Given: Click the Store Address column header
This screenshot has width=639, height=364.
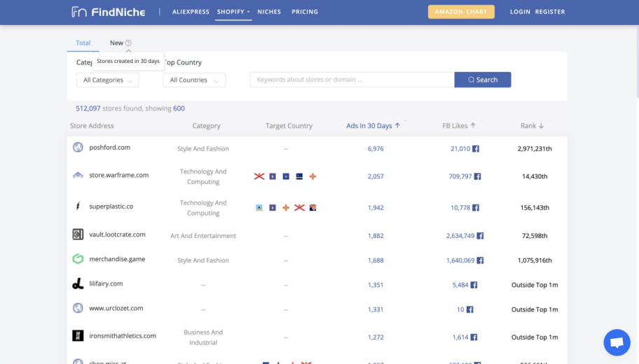Looking at the screenshot, I should pyautogui.click(x=92, y=126).
